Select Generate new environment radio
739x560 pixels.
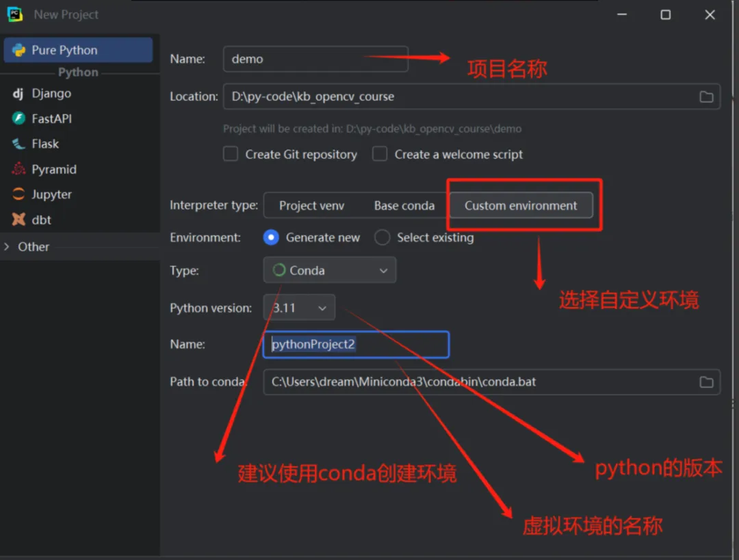tap(271, 237)
